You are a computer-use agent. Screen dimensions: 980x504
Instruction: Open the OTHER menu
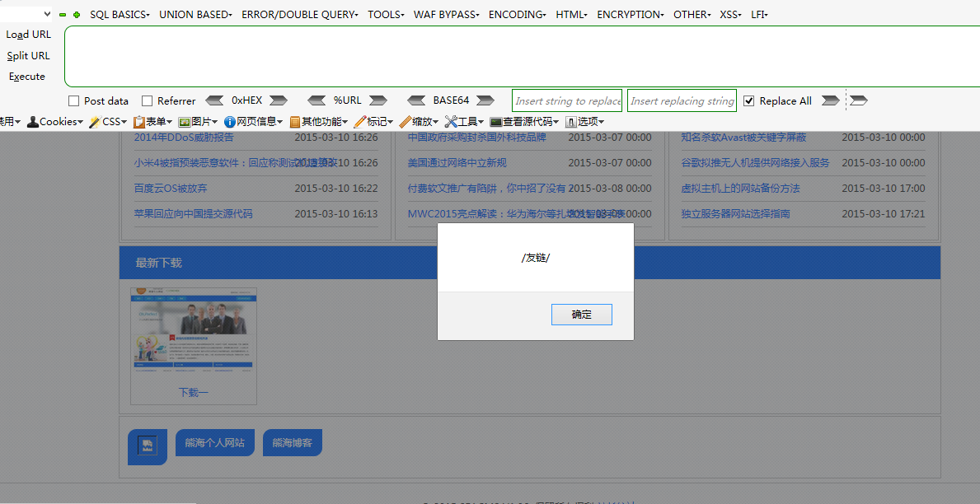pyautogui.click(x=692, y=14)
